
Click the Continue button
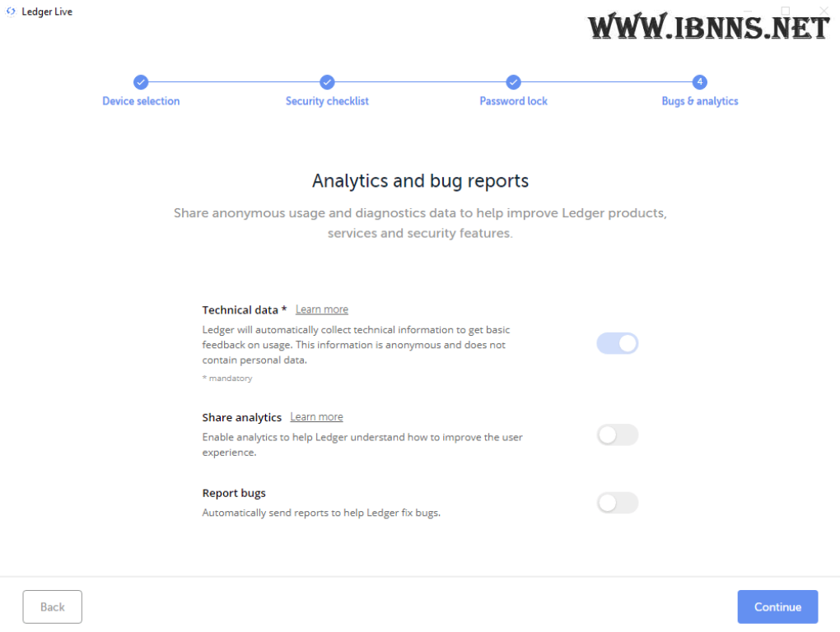(777, 606)
